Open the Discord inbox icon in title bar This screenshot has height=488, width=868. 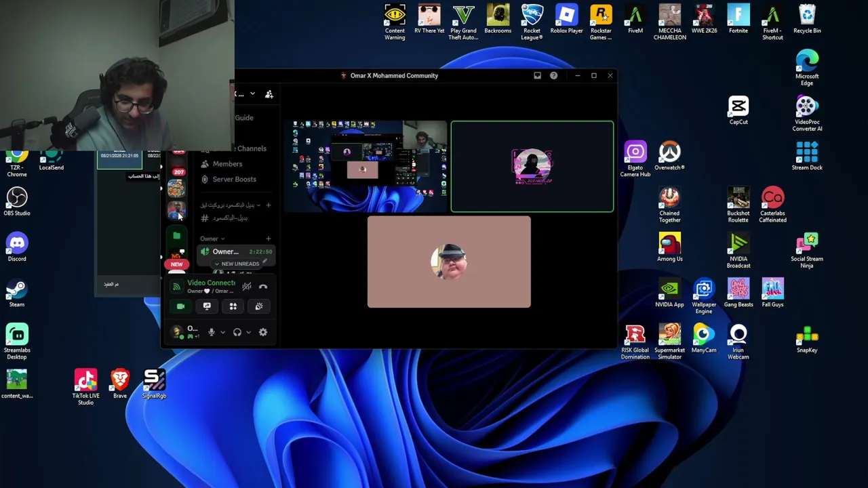point(537,76)
